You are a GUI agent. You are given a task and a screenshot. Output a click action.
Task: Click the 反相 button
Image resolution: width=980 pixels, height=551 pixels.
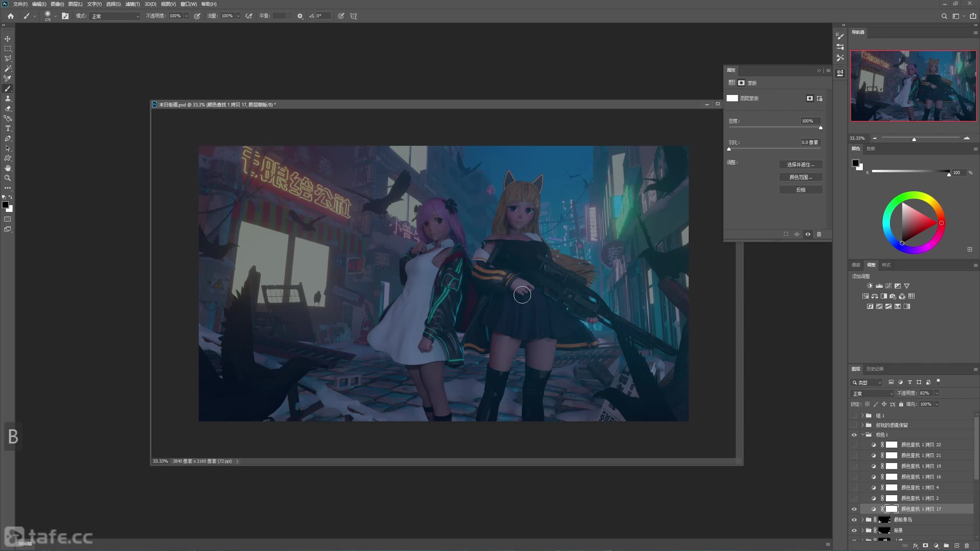pos(801,190)
